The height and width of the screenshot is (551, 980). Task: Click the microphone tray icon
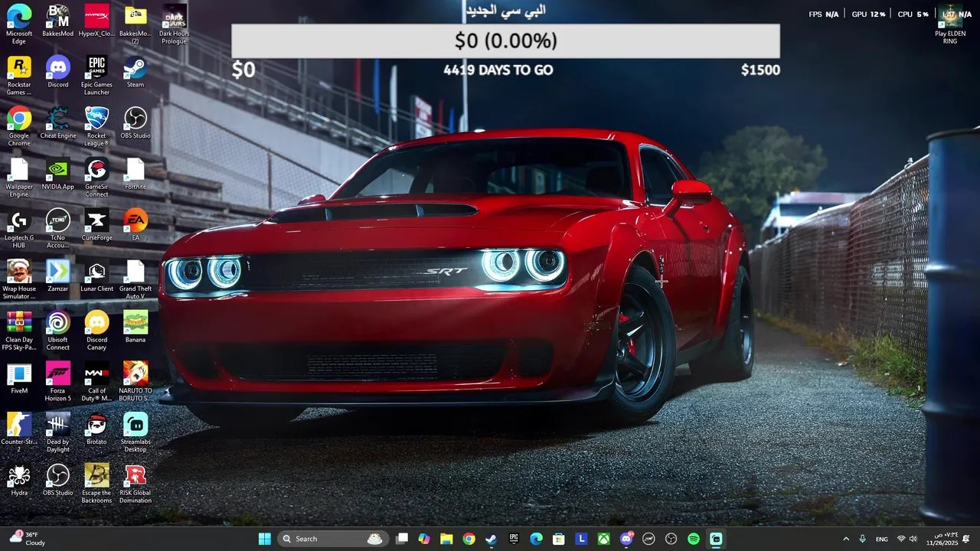coord(863,539)
